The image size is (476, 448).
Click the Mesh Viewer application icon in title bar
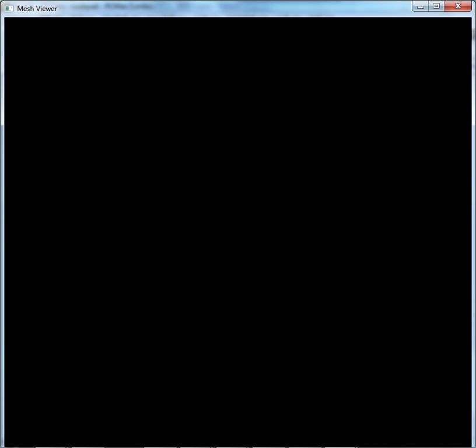pos(9,9)
